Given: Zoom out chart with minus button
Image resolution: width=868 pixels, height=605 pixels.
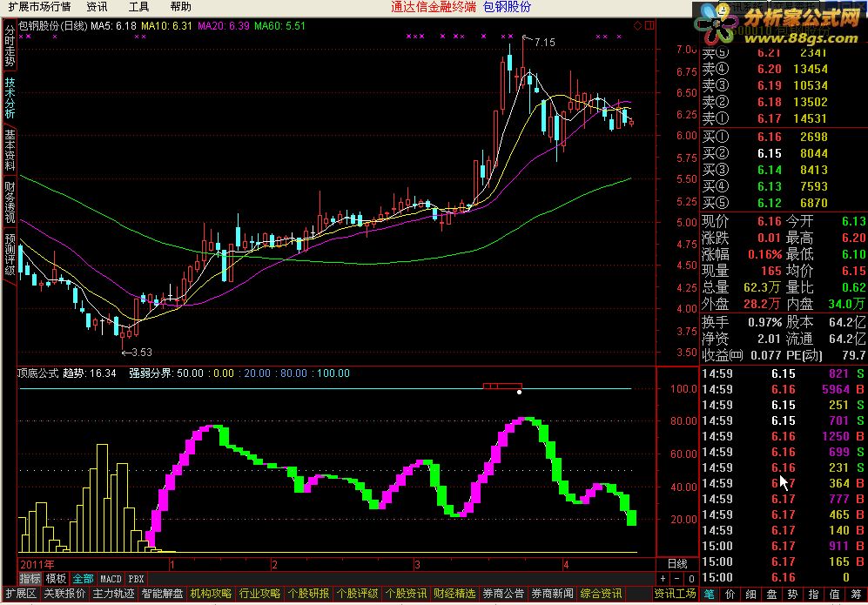Looking at the screenshot, I should tap(676, 578).
